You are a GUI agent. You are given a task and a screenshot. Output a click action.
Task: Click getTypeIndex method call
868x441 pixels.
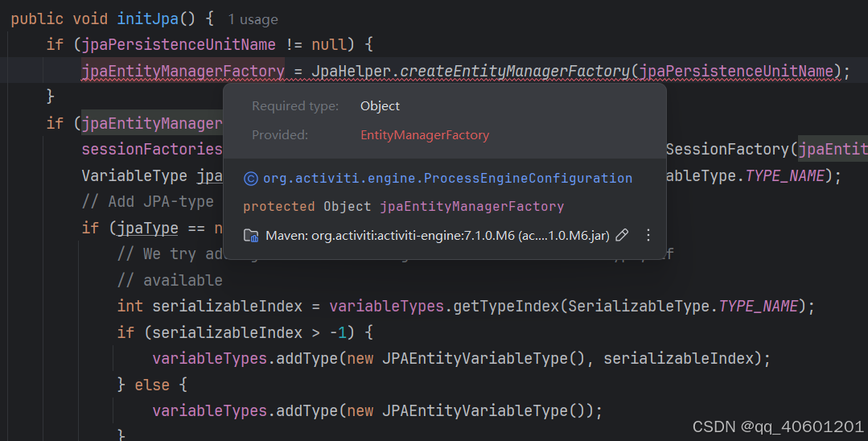click(506, 307)
